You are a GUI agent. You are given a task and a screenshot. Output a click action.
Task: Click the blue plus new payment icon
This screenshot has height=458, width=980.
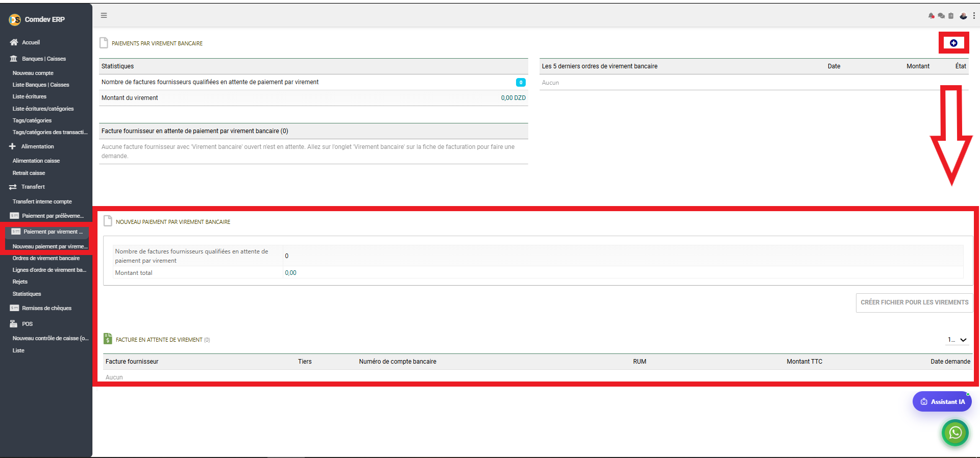tap(953, 43)
